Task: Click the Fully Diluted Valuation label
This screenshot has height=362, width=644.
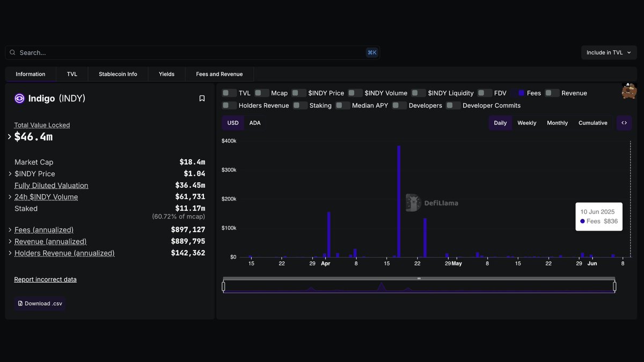Action: (52, 186)
